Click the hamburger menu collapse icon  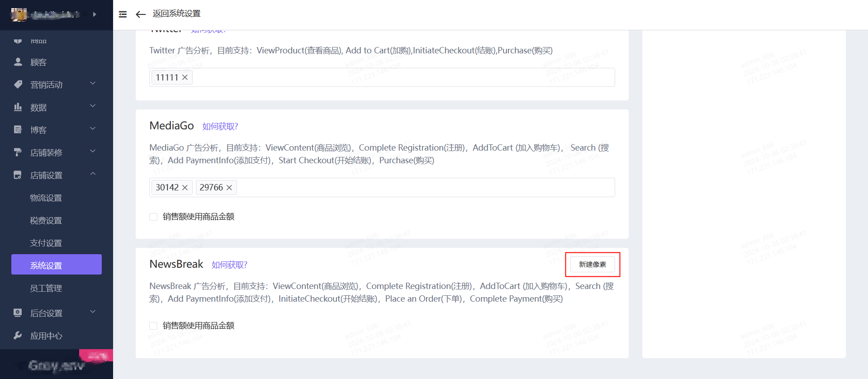123,14
